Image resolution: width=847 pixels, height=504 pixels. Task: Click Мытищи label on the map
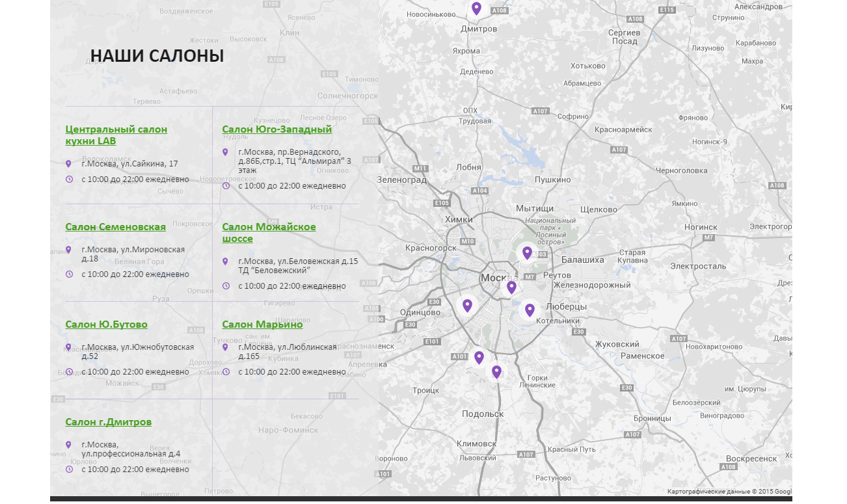point(535,208)
